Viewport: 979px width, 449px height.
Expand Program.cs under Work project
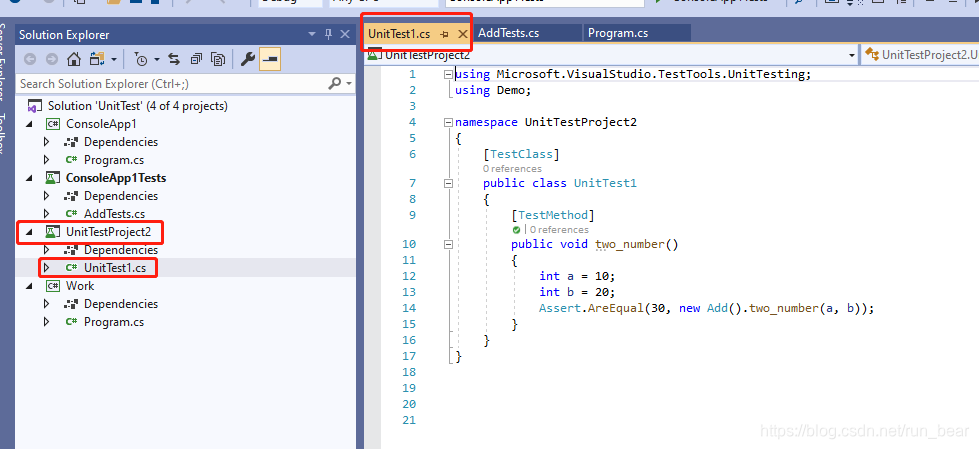tap(46, 322)
